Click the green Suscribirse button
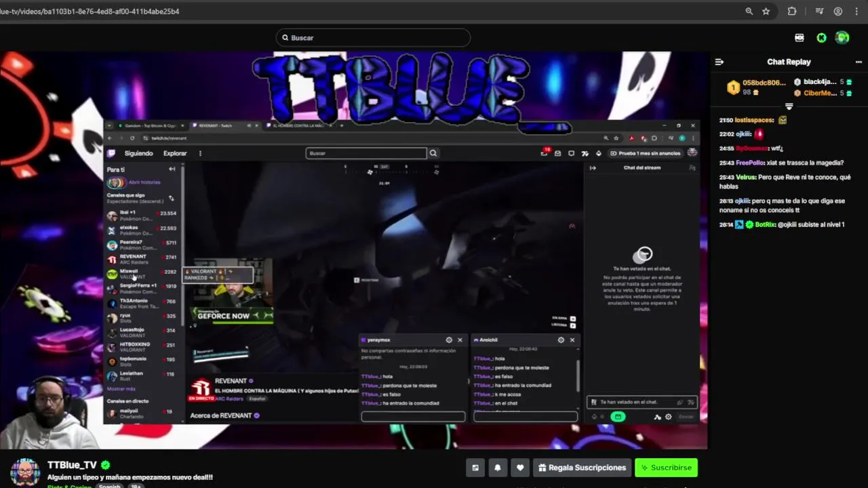This screenshot has width=868, height=488. point(666,468)
